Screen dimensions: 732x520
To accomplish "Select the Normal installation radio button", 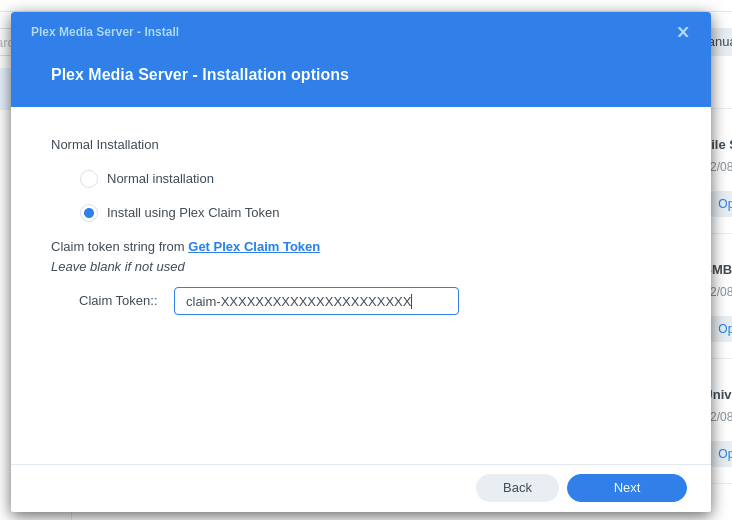I will pyautogui.click(x=89, y=179).
